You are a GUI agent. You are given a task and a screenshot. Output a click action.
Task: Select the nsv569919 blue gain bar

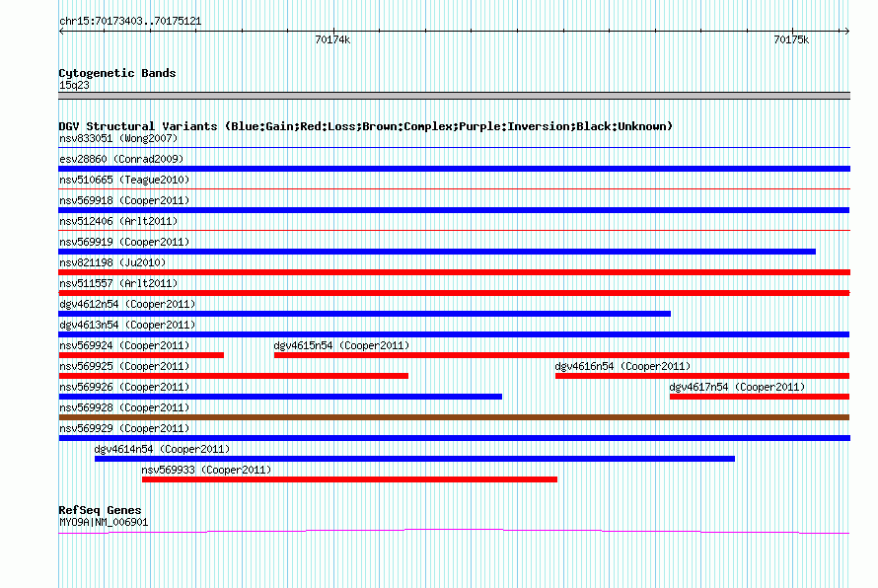coord(437,252)
